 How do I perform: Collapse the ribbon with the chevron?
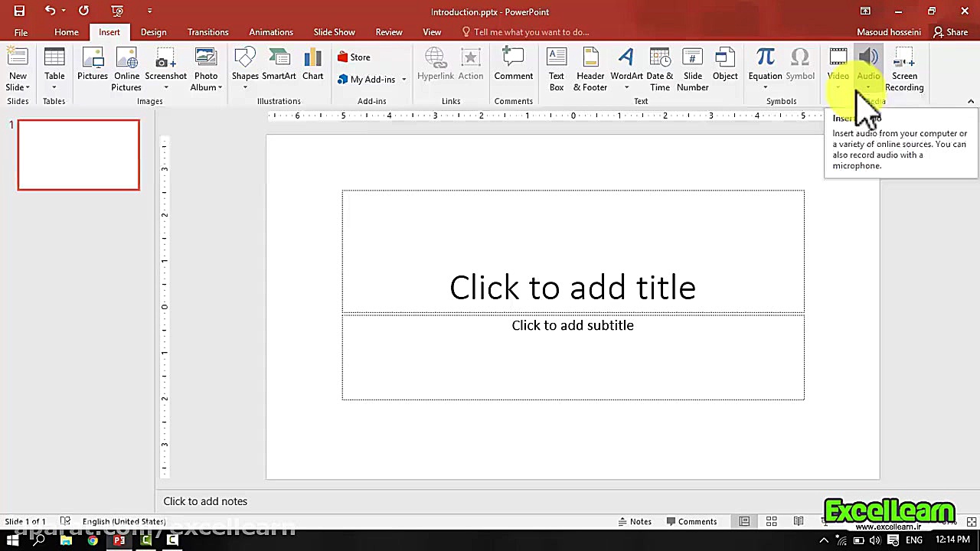point(971,102)
